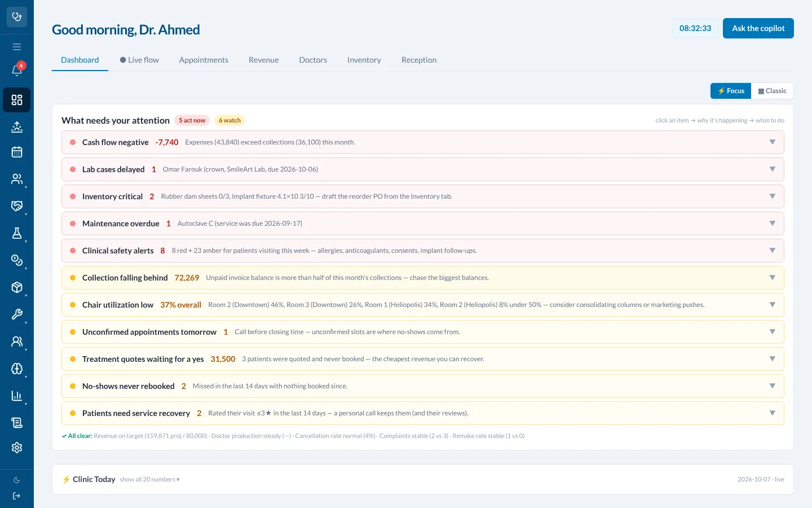Expand Clinic Today to show all 20 numbers

pos(149,480)
